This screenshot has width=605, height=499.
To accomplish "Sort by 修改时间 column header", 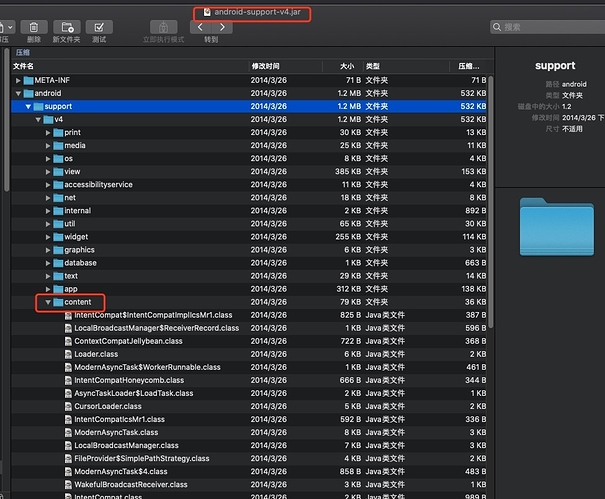I will click(x=265, y=66).
